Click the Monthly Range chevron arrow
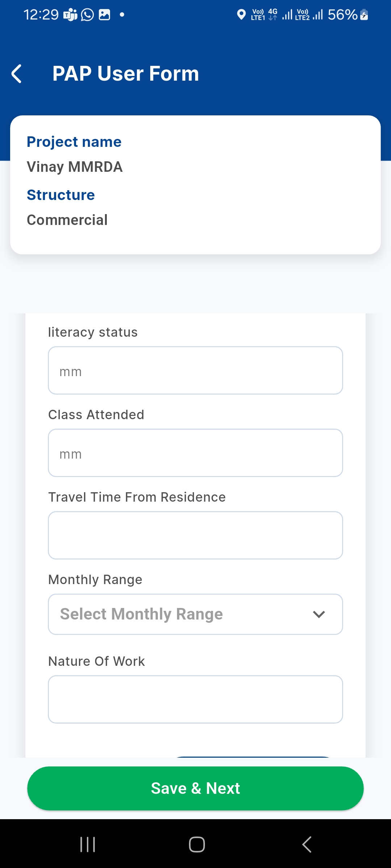Screen dimensions: 391x868 319,614
